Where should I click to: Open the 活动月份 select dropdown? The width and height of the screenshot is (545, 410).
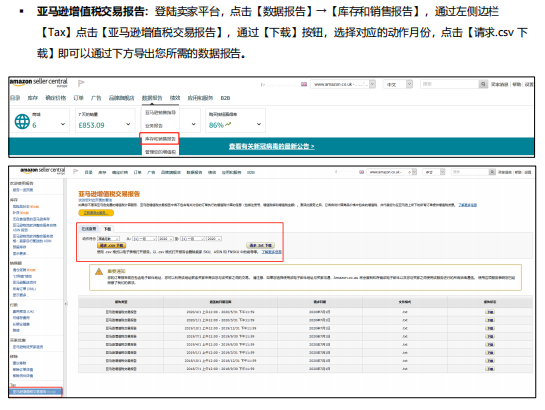[108, 239]
